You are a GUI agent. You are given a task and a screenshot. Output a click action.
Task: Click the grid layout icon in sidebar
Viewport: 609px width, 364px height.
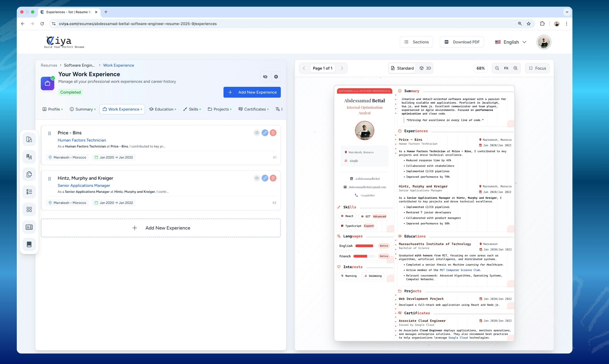(x=29, y=209)
